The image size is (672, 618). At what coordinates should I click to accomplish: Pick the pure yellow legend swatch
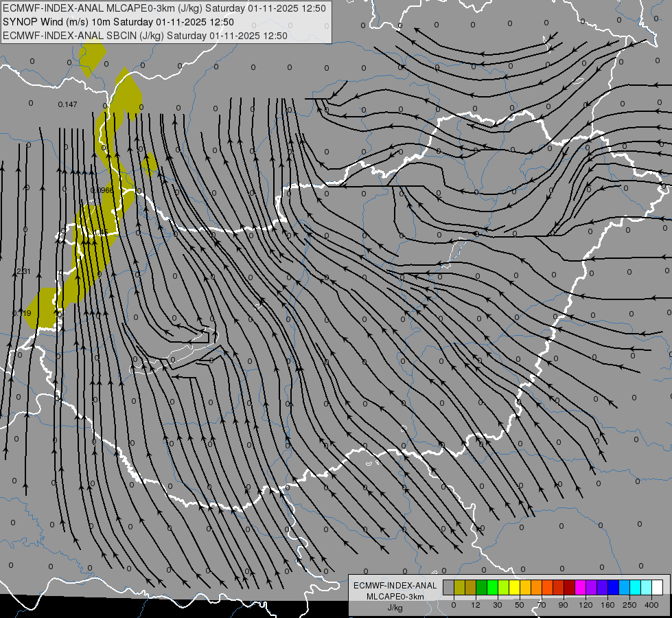coord(515,587)
